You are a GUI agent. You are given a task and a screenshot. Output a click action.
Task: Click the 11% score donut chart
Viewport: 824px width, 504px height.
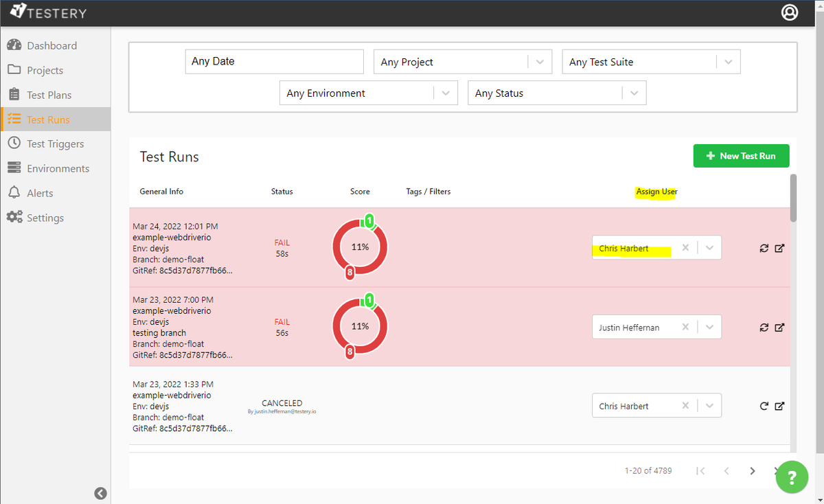click(x=360, y=247)
